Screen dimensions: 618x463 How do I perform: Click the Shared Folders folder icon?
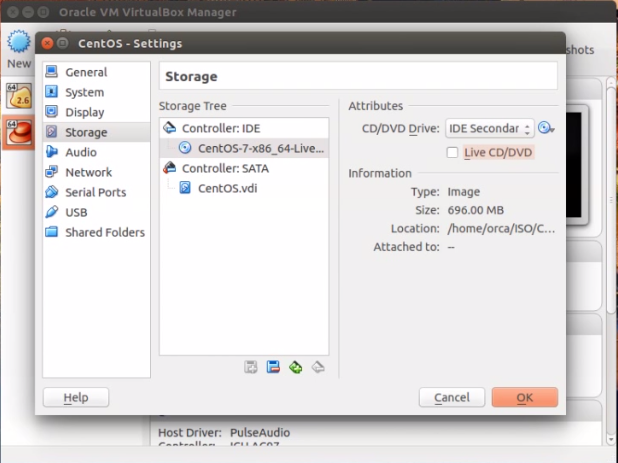(52, 232)
